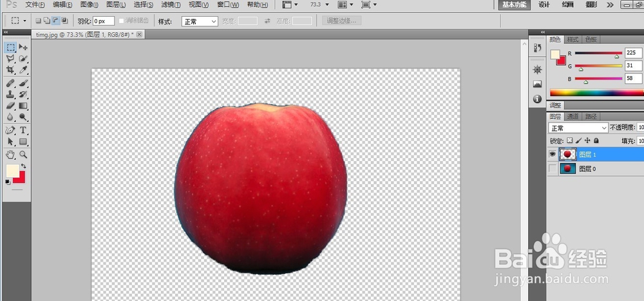
Task: Toggle lock all padlock icon
Action: click(596, 141)
